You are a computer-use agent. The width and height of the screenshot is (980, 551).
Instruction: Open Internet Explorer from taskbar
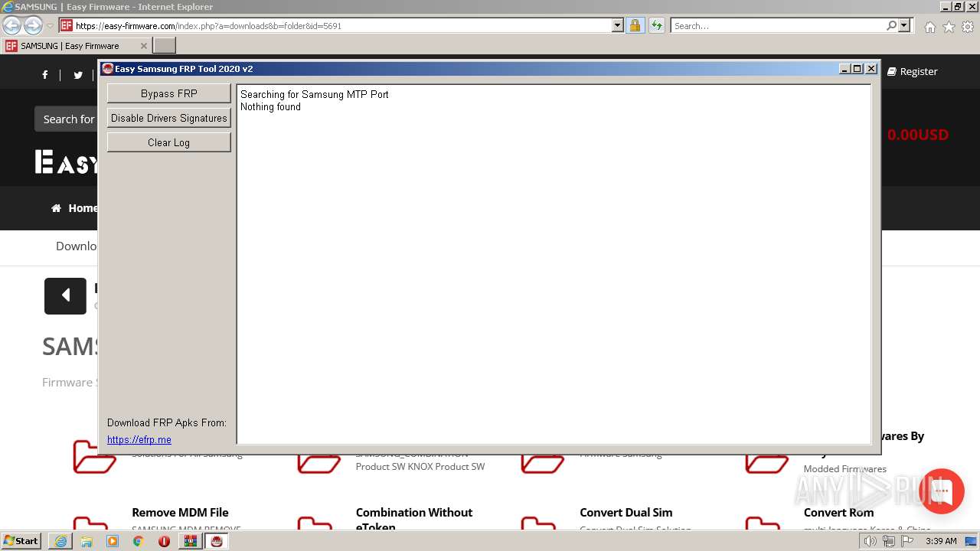point(60,541)
